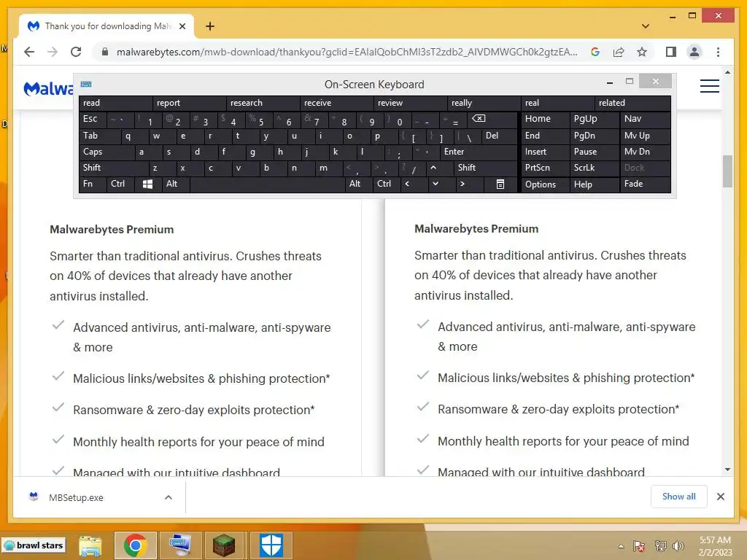Open Minecraft block icon in taskbar
Screen dimensions: 747x560
tap(223, 545)
